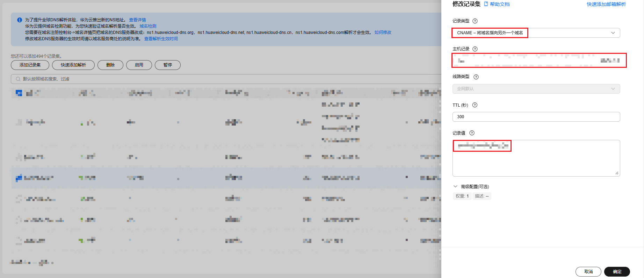Toggle the checkbox of the highlighted record row
Image resolution: width=644 pixels, height=278 pixels.
[19, 178]
